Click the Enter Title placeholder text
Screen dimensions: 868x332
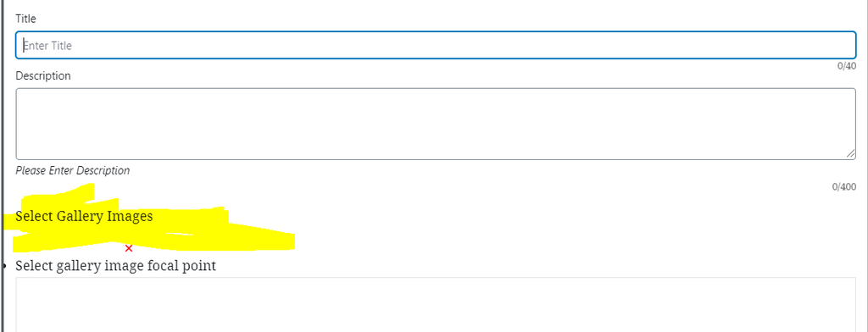(x=47, y=46)
